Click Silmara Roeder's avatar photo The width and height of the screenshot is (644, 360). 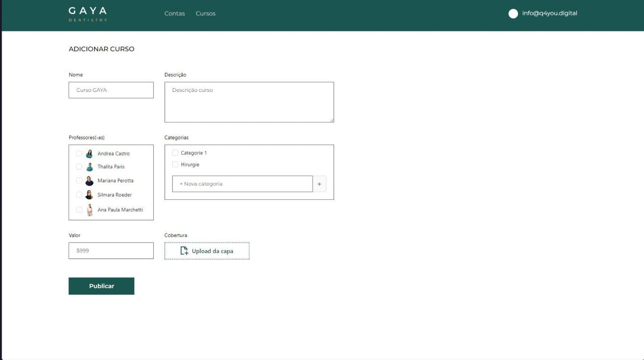tap(89, 195)
